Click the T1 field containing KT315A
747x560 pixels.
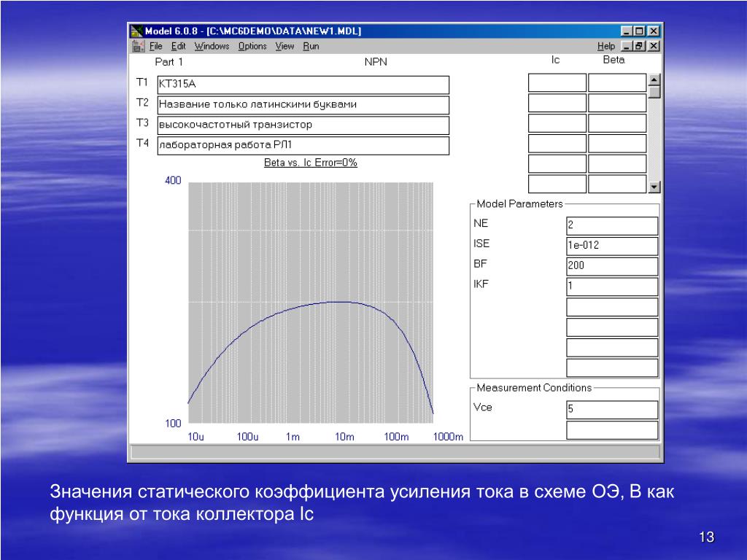pyautogui.click(x=303, y=85)
